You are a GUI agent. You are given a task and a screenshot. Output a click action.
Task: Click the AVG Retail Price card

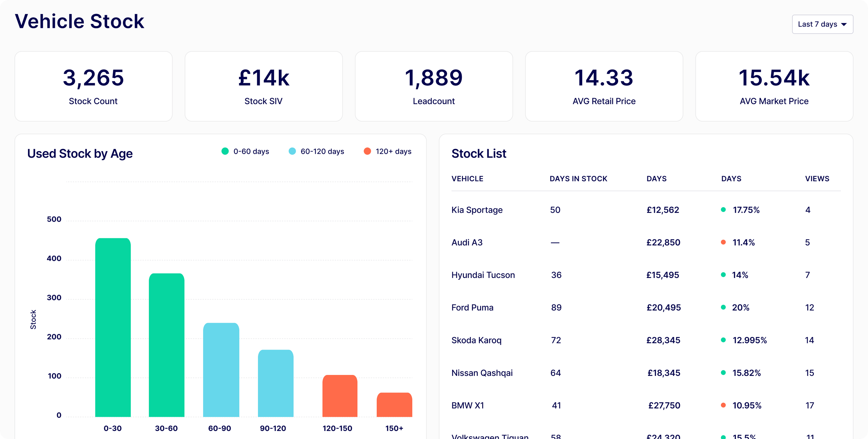(604, 86)
